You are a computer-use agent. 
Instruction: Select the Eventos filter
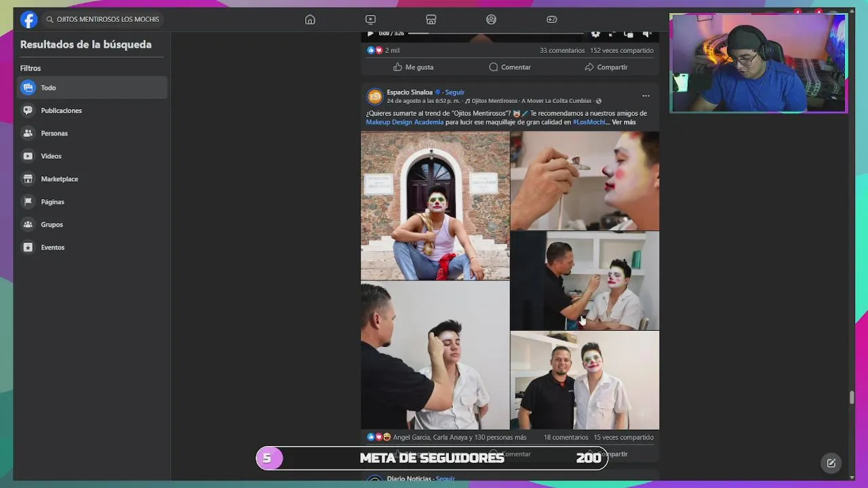click(92, 247)
